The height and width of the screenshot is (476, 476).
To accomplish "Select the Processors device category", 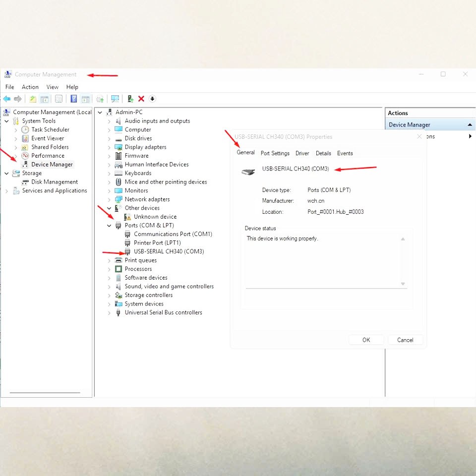I will (138, 269).
